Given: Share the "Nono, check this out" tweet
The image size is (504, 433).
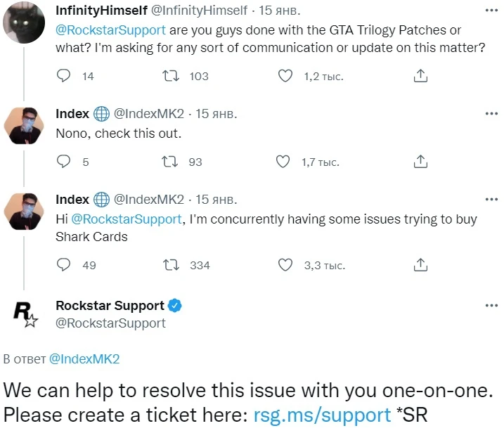Looking at the screenshot, I should coord(420,162).
